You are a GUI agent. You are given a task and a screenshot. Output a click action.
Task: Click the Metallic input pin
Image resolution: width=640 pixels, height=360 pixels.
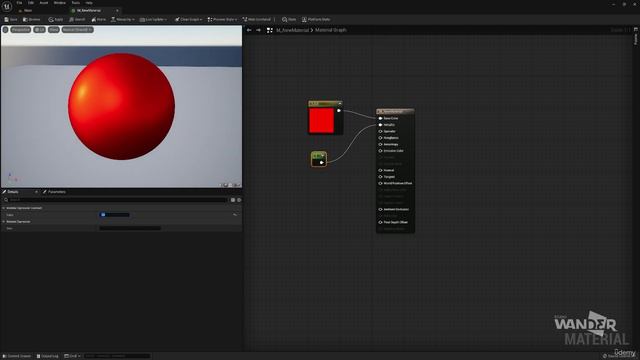coord(380,125)
